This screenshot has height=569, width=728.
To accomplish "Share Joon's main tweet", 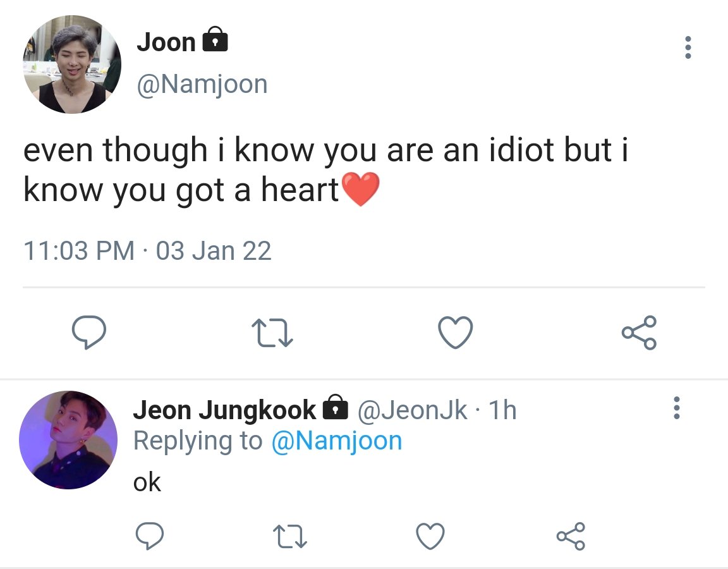I will [640, 333].
